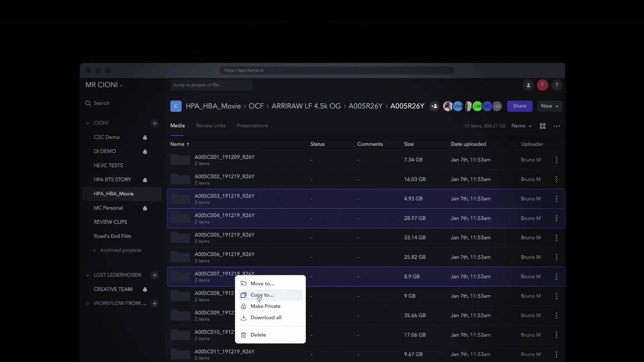Screen dimensions: 644x362
Task: Expand Archived projects list
Action: pos(95,250)
